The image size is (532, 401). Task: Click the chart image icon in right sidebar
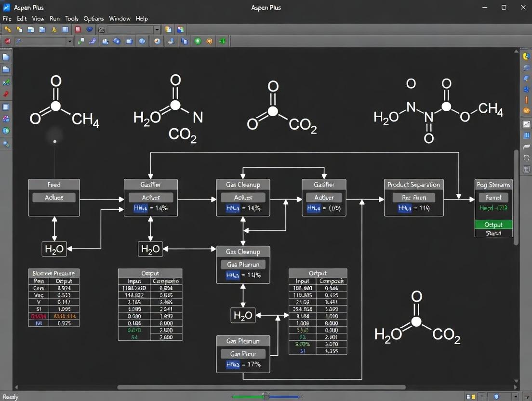[x=526, y=124]
